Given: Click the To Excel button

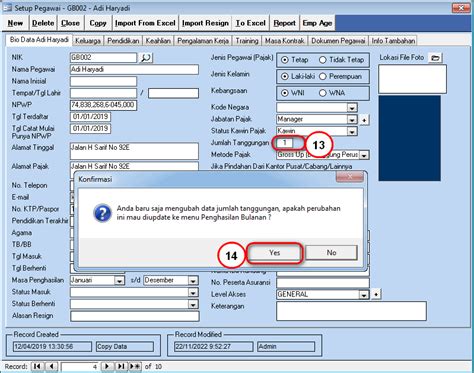Looking at the screenshot, I should (251, 23).
